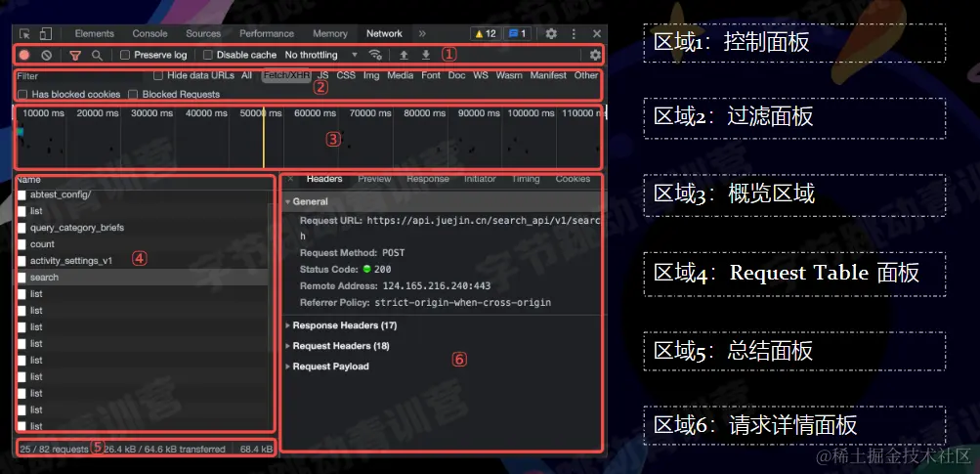Click the inspect element picker icon
This screenshot has height=474, width=980.
pyautogui.click(x=25, y=34)
